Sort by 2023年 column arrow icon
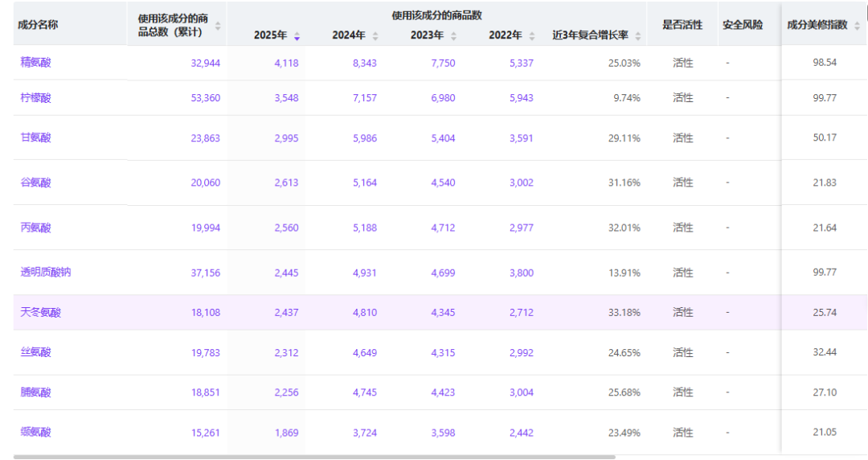This screenshot has width=868, height=460. coord(454,36)
